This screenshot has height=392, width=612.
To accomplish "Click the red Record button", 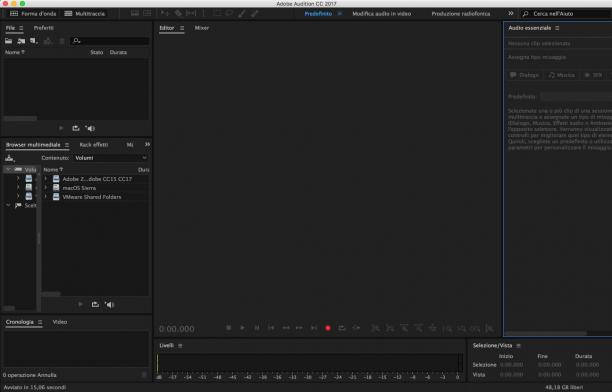I will pyautogui.click(x=328, y=328).
